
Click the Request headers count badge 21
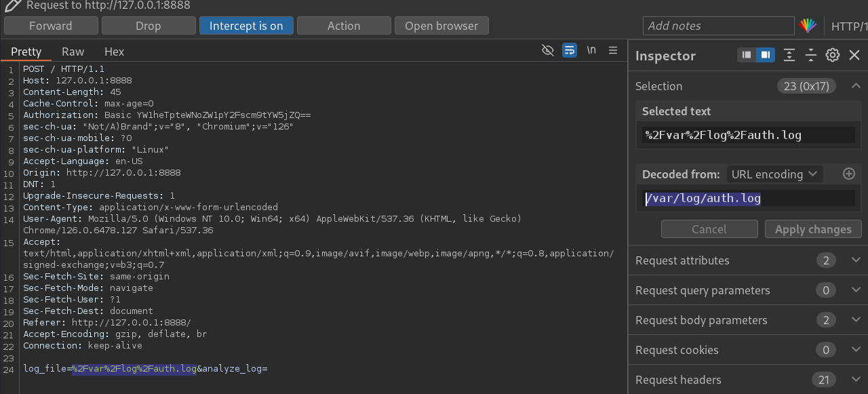(x=823, y=380)
